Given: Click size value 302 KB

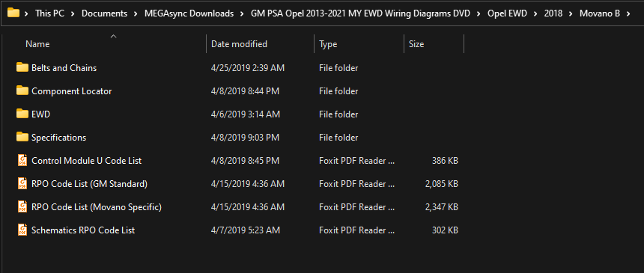Looking at the screenshot, I should point(445,230).
